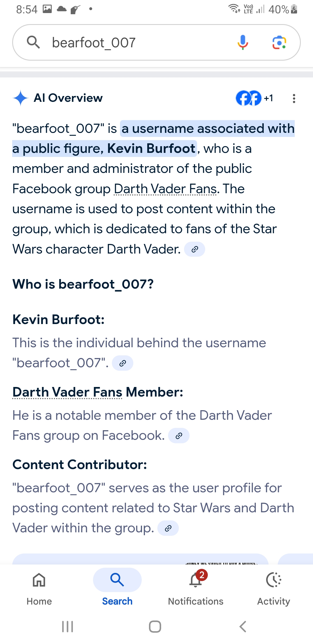Open source link after Kevin Burfoot description
313x644 pixels.
123,363
